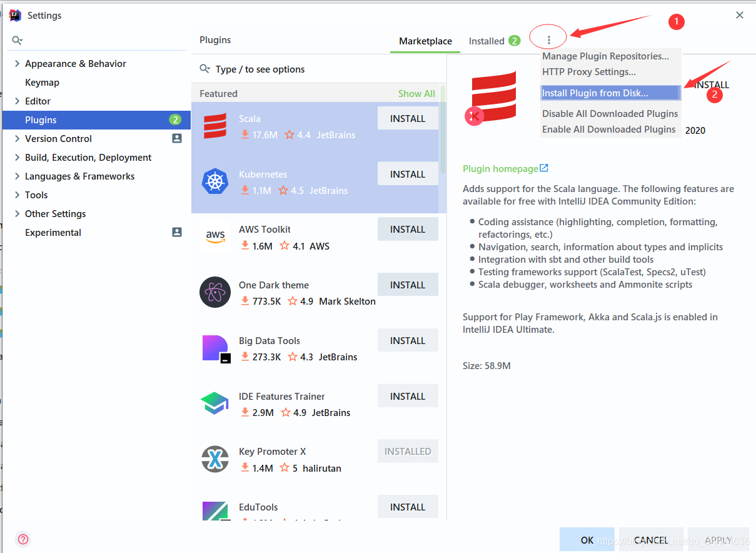
Task: Expand Languages & Frameworks node
Action: pyautogui.click(x=17, y=176)
